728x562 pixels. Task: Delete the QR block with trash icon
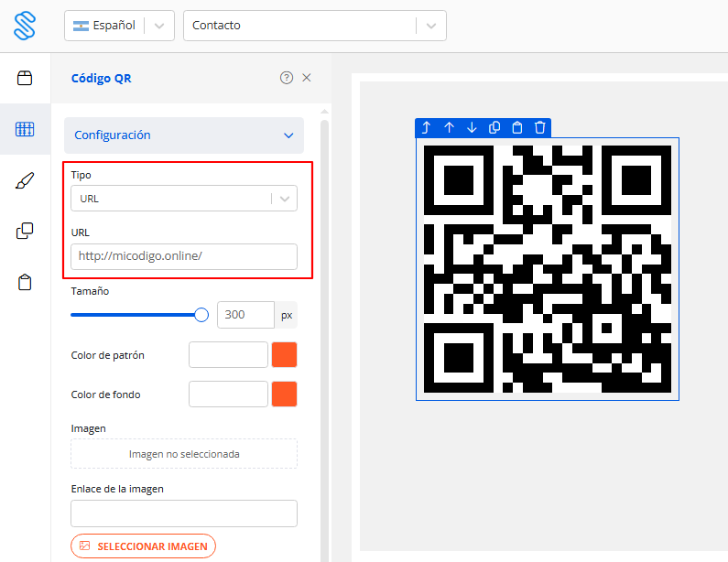(540, 127)
